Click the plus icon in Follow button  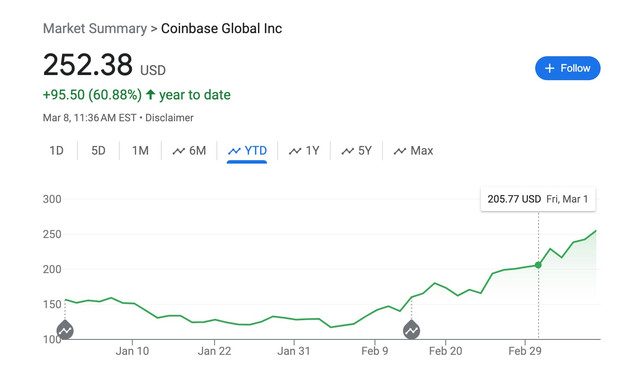tap(549, 68)
